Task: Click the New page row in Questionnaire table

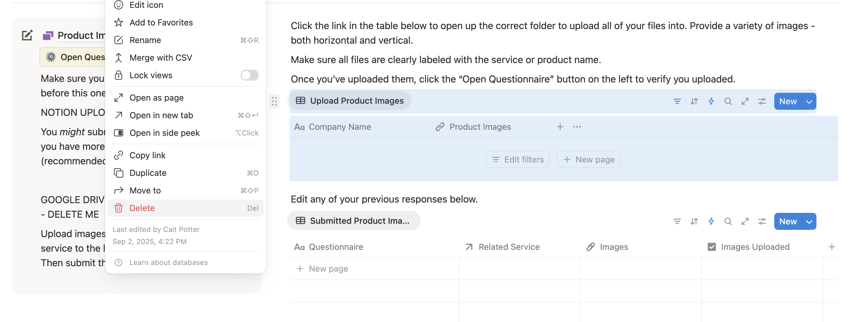Action: (x=328, y=269)
